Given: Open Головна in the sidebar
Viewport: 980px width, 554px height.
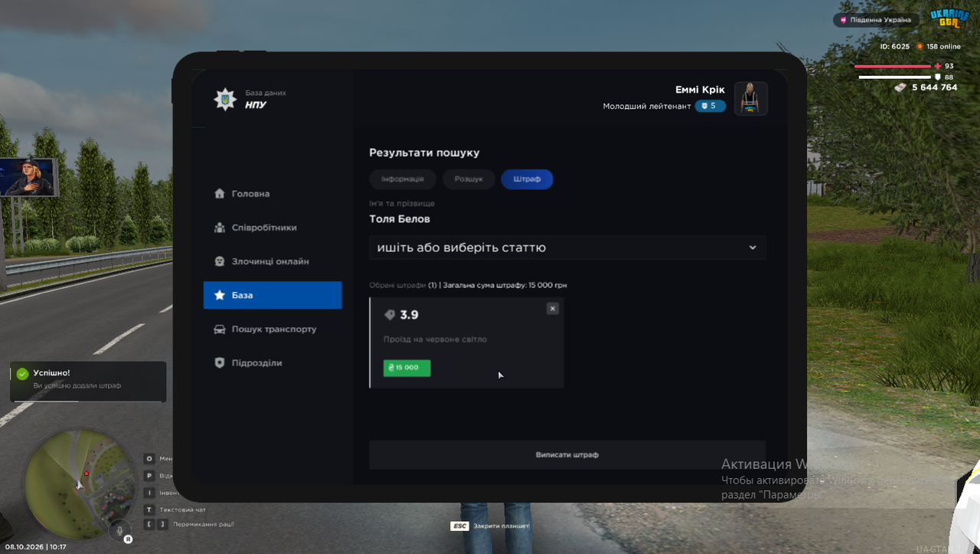Looking at the screenshot, I should [273, 194].
